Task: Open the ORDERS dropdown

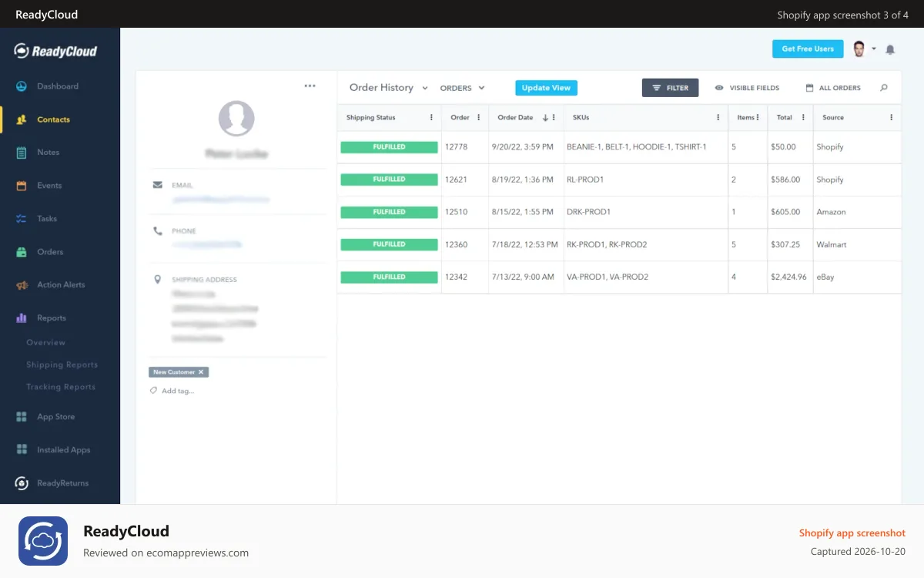Action: 463,88
